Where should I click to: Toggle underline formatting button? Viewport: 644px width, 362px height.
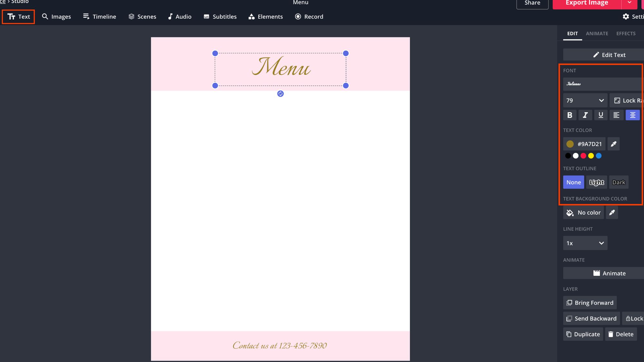pyautogui.click(x=601, y=115)
